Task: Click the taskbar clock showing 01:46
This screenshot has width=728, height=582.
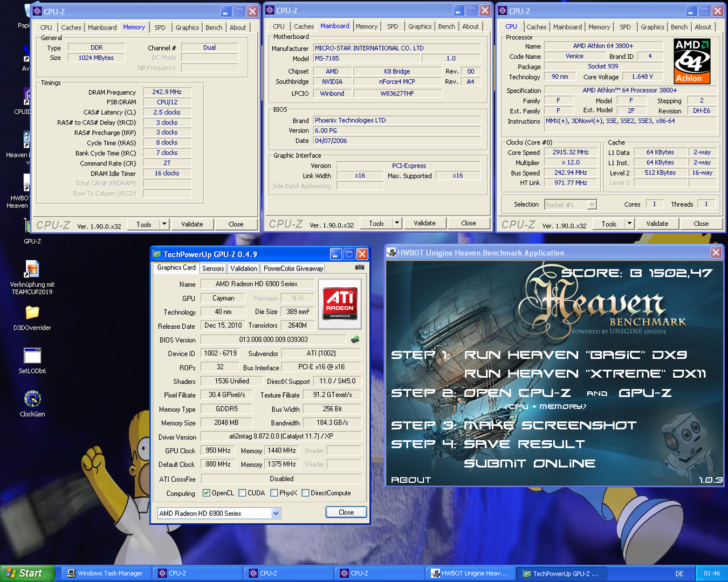Action: point(712,573)
